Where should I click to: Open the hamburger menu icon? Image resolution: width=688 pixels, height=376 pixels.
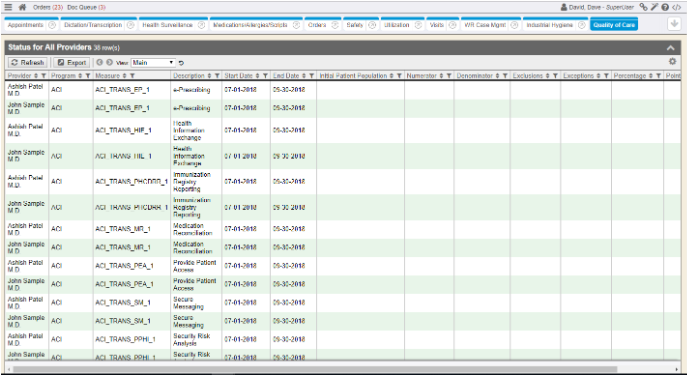8,7
